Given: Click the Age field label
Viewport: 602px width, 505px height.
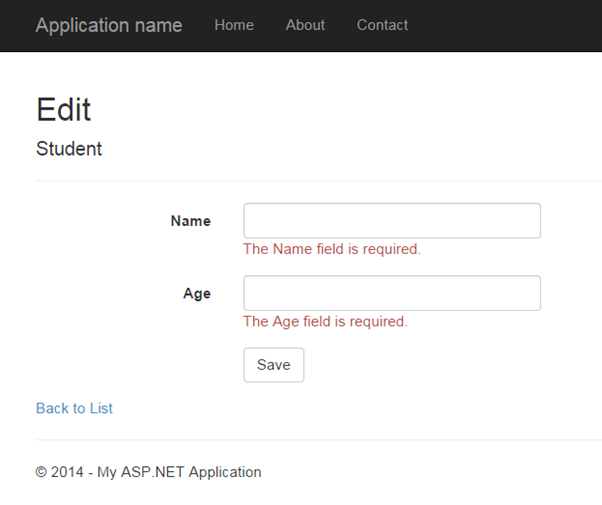Looking at the screenshot, I should pyautogui.click(x=197, y=294).
